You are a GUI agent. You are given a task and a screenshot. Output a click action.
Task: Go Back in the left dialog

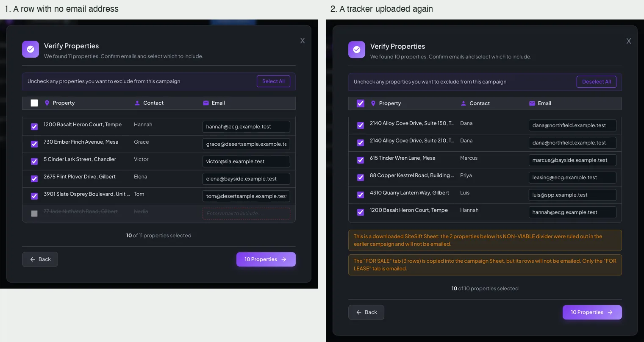pos(40,259)
